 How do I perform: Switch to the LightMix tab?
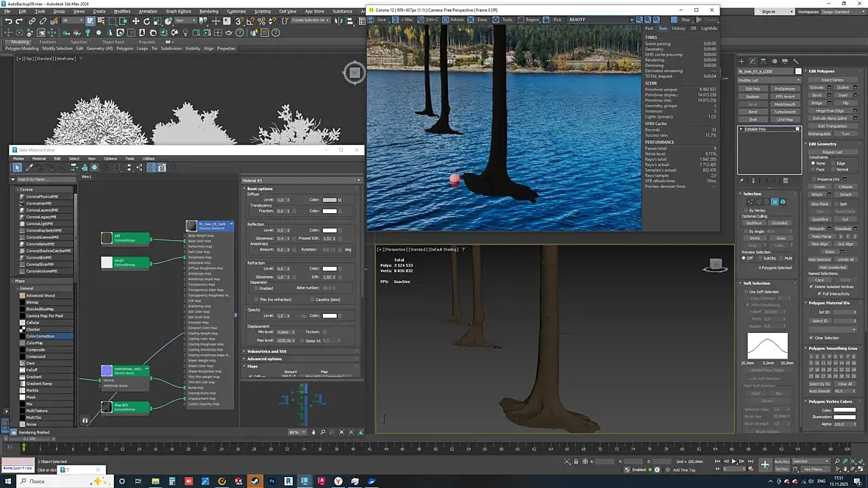pos(708,28)
